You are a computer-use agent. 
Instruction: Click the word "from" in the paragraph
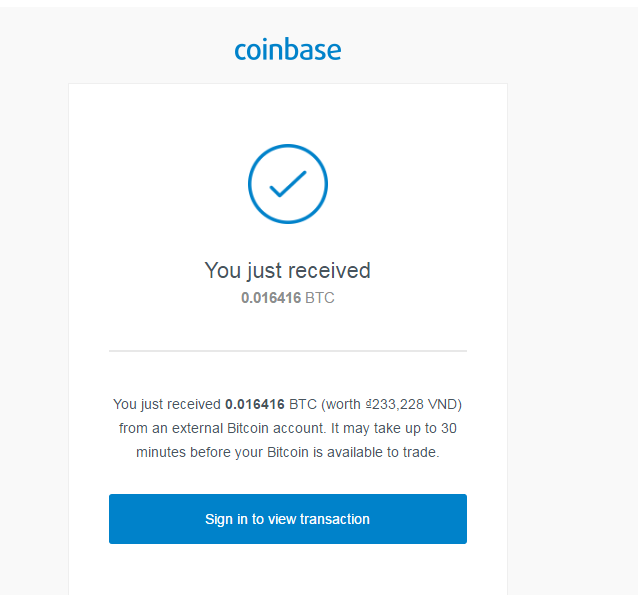coord(133,428)
